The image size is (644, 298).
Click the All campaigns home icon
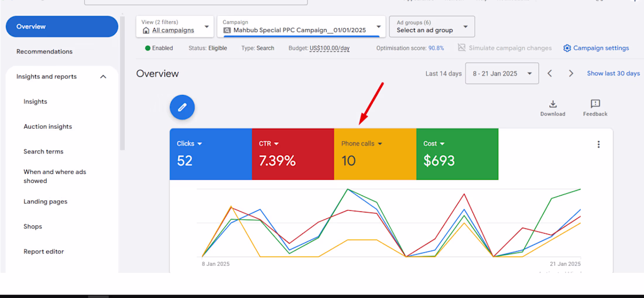(x=146, y=30)
